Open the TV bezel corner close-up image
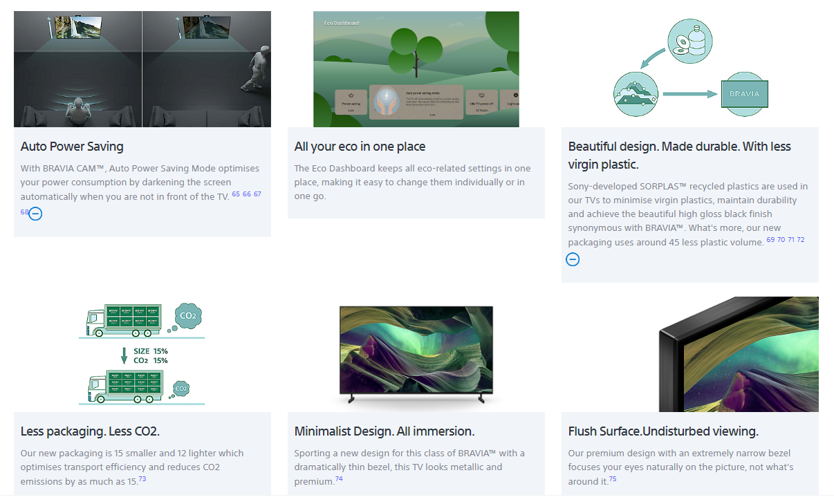The image size is (834, 504). tap(738, 354)
